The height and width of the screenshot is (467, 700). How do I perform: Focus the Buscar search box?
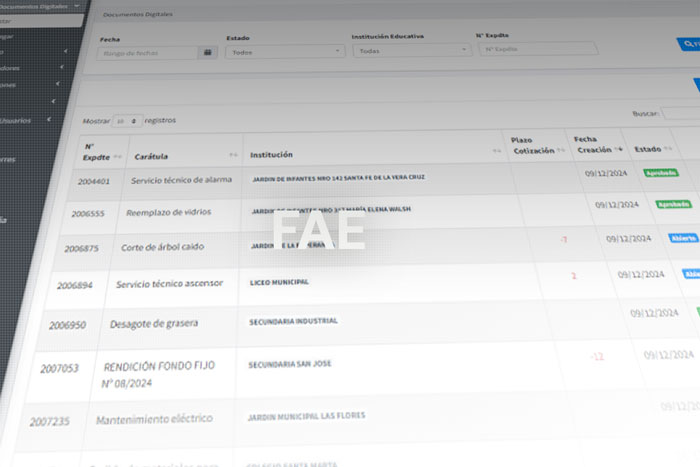[680, 114]
